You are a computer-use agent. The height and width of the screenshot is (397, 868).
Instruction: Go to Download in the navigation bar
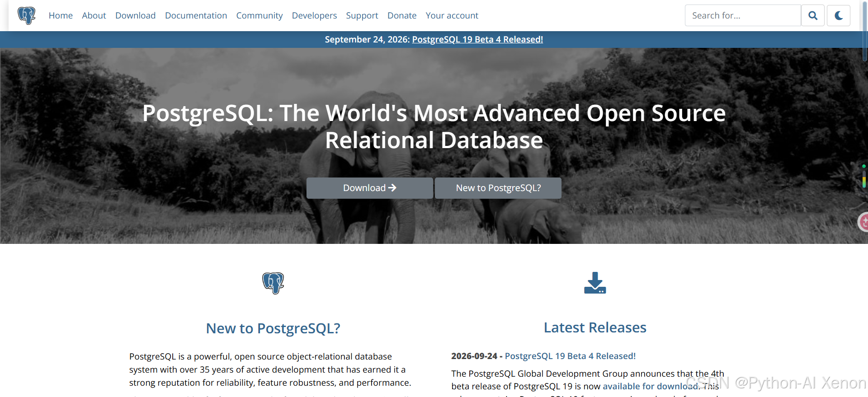(135, 15)
